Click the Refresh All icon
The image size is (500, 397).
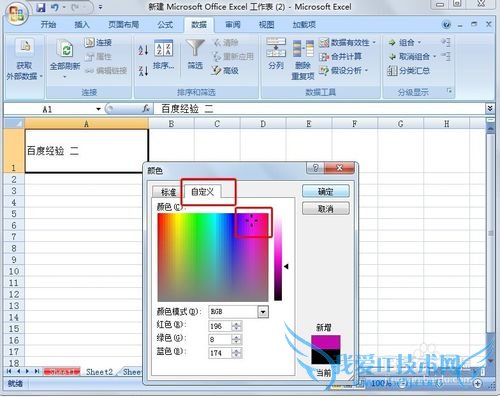pyautogui.click(x=65, y=48)
